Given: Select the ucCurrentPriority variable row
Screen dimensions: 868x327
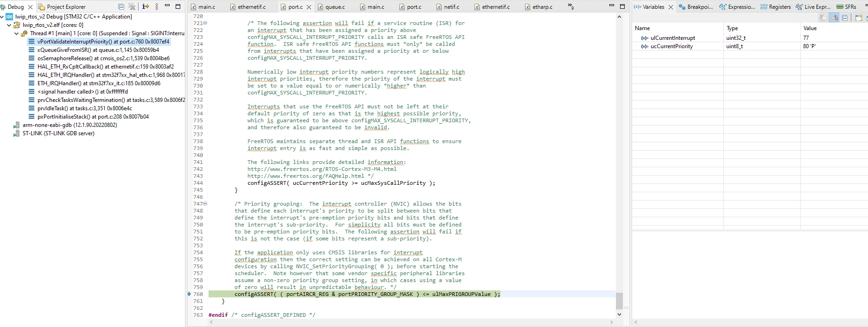Looking at the screenshot, I should pyautogui.click(x=750, y=46).
